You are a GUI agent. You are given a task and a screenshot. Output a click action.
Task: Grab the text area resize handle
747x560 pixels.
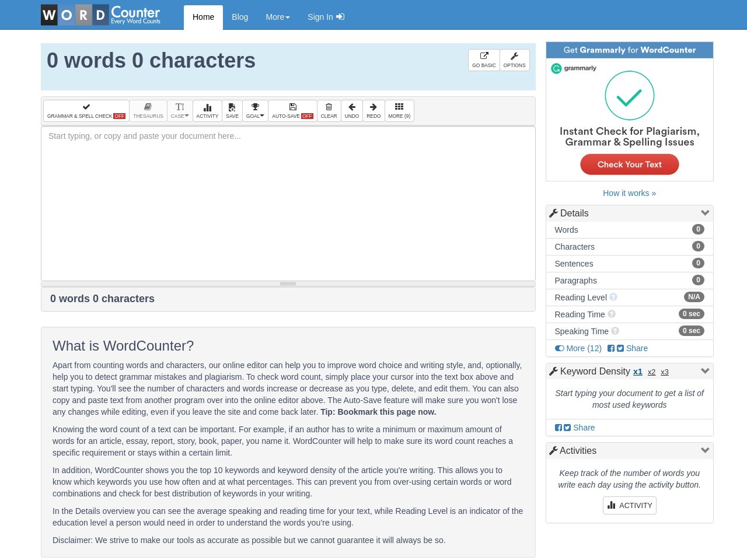(288, 283)
